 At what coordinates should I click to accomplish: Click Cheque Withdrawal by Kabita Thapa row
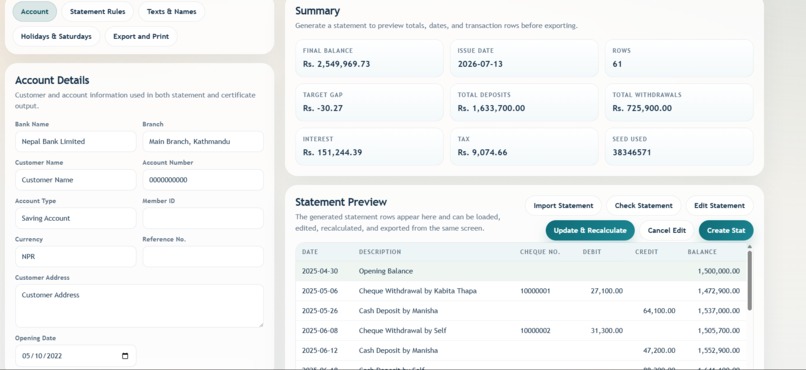pos(521,291)
